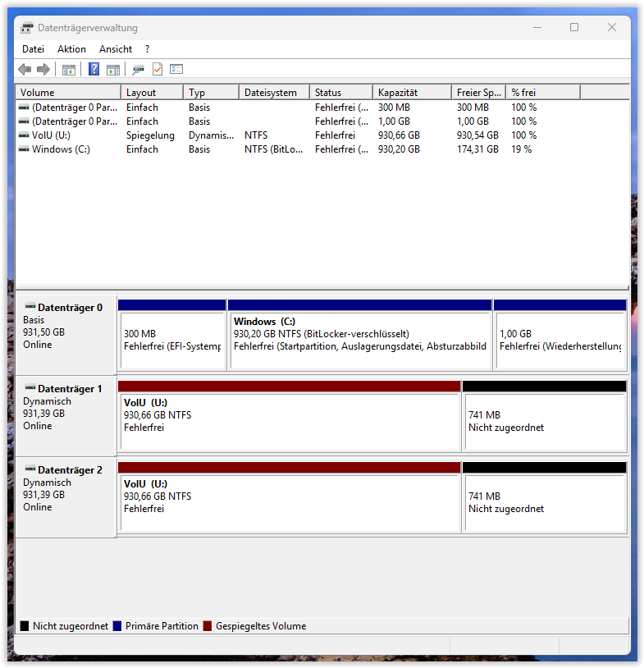Click the Back arrow in toolbar

pyautogui.click(x=25, y=70)
